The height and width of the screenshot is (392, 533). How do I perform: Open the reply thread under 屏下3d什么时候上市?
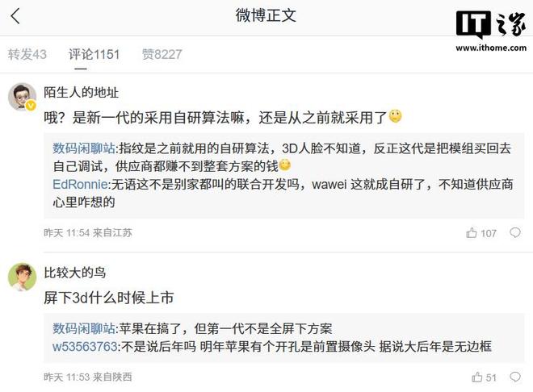tap(283, 338)
